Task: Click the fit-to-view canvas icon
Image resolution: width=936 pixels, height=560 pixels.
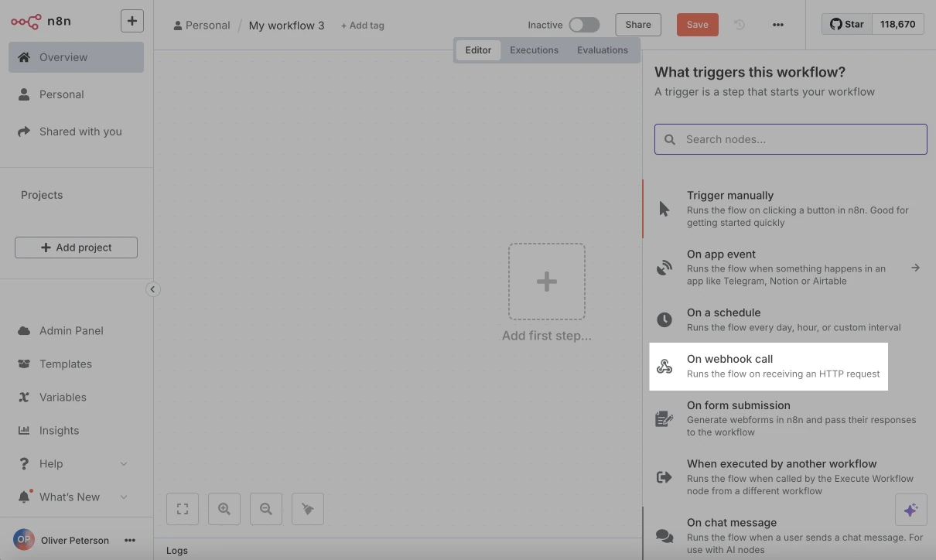Action: click(x=183, y=509)
